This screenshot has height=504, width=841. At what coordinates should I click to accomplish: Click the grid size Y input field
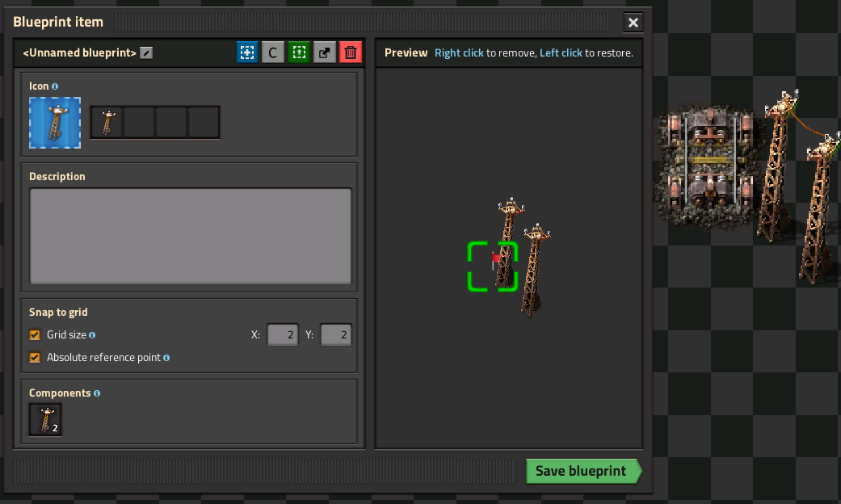point(335,335)
